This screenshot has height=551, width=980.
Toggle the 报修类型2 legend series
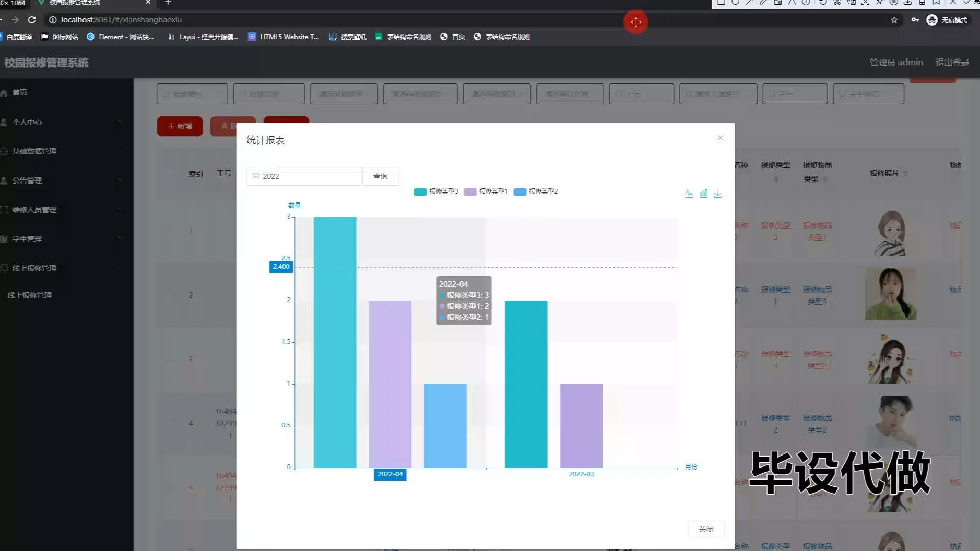pos(536,191)
